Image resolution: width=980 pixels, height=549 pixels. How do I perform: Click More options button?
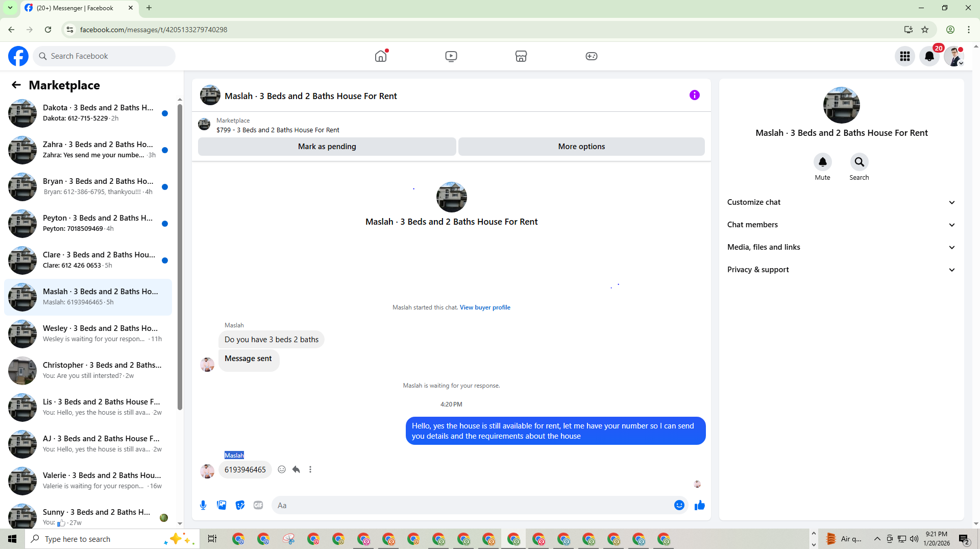point(581,147)
